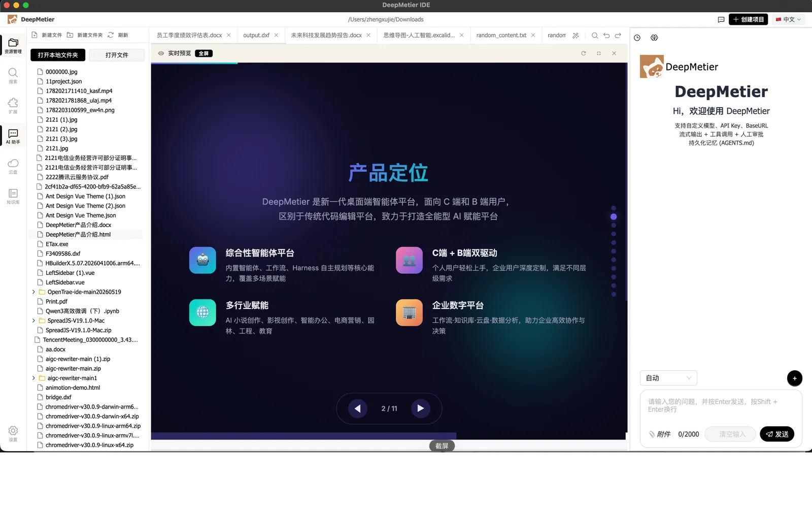Click the magic wand icon in tab bar
The width and height of the screenshot is (812, 508).
tap(576, 36)
